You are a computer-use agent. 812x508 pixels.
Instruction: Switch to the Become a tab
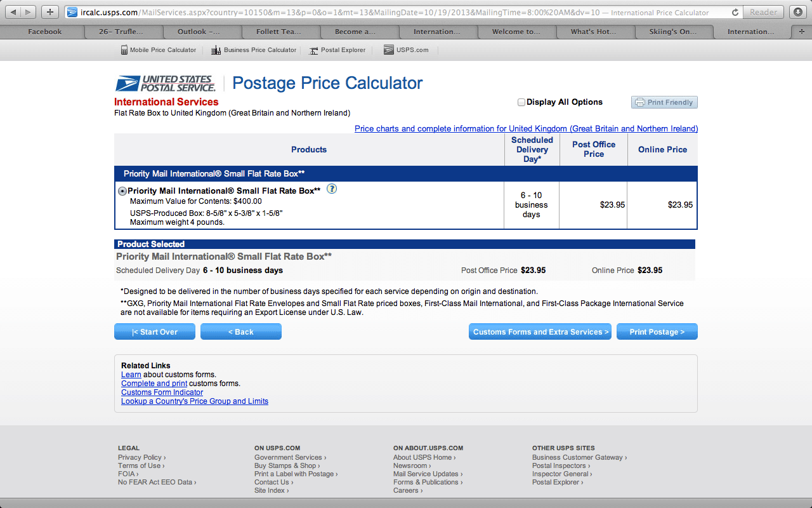359,32
